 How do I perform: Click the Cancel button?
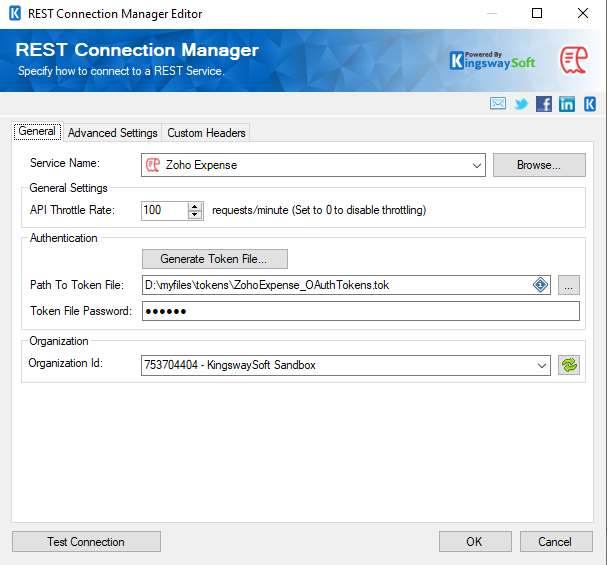pyautogui.click(x=556, y=541)
